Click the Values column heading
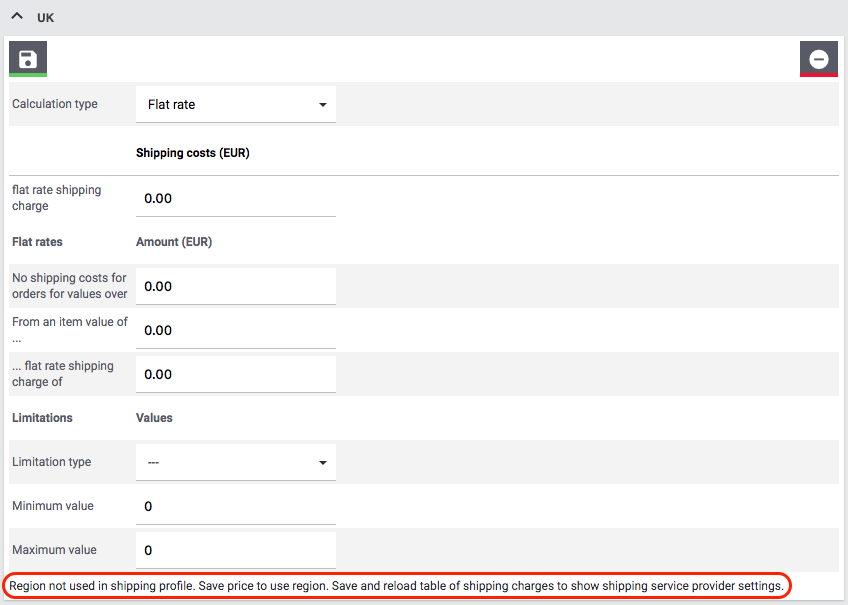 coord(154,418)
